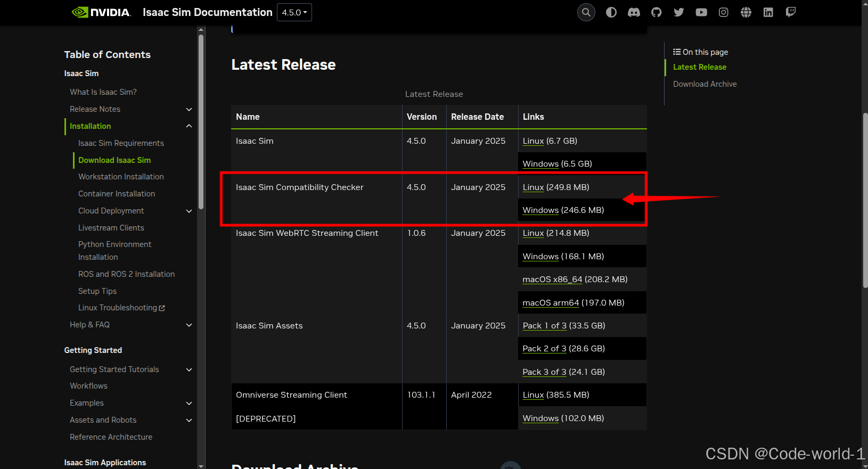Expand the Release Notes section

click(x=189, y=109)
